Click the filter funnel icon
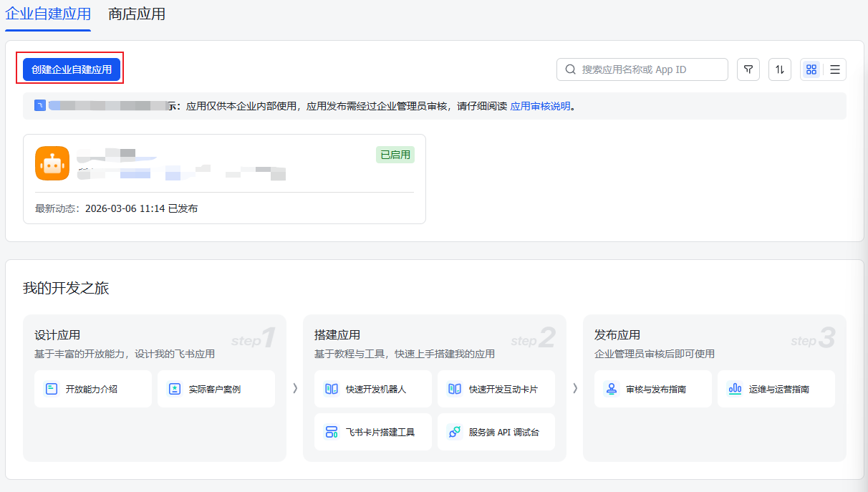Image resolution: width=868 pixels, height=492 pixels. [x=748, y=69]
